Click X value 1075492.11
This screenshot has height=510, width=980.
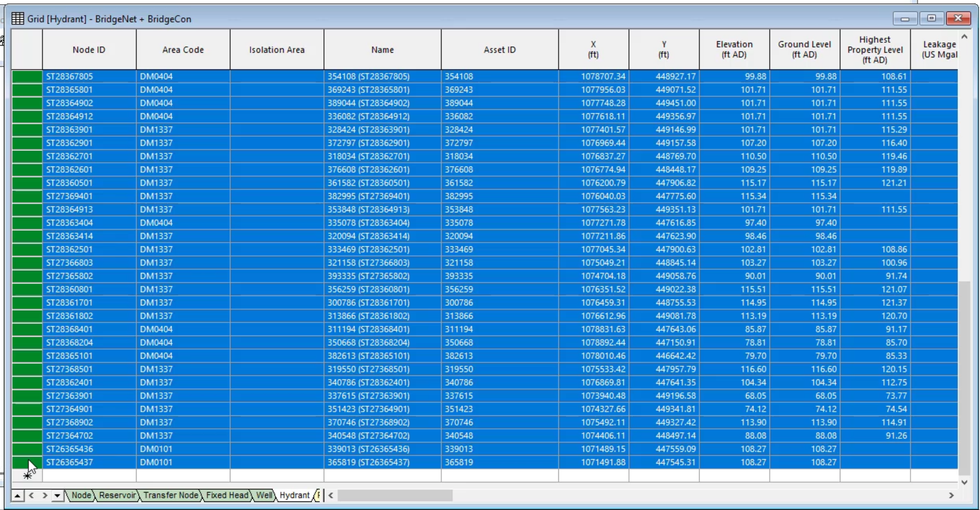pyautogui.click(x=593, y=423)
